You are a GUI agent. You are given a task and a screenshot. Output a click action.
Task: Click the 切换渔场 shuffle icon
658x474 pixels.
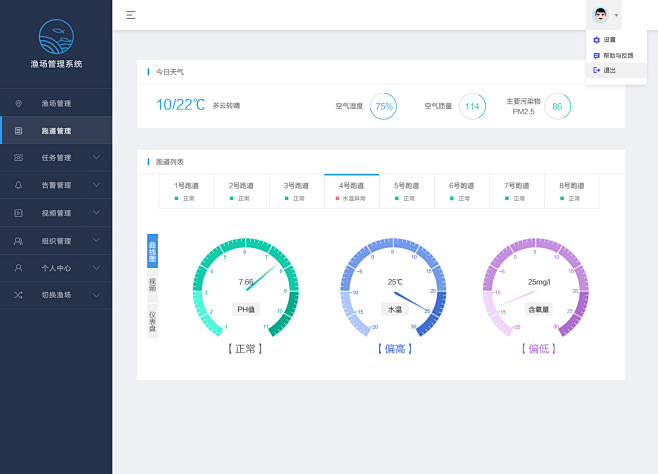pyautogui.click(x=18, y=295)
